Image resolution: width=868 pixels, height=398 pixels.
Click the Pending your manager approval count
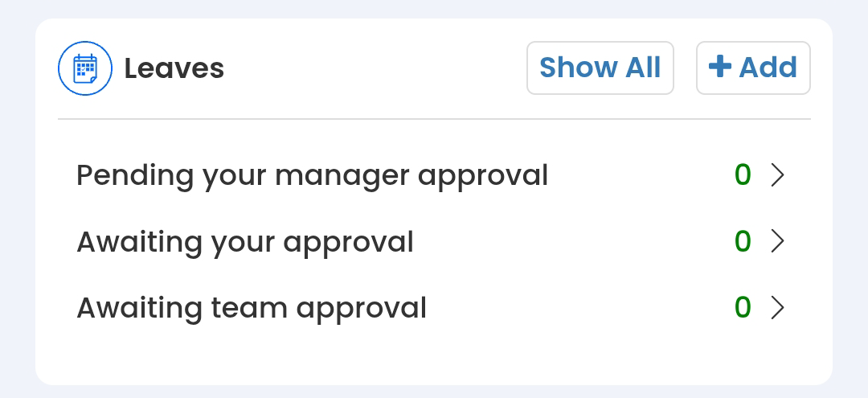pos(743,174)
